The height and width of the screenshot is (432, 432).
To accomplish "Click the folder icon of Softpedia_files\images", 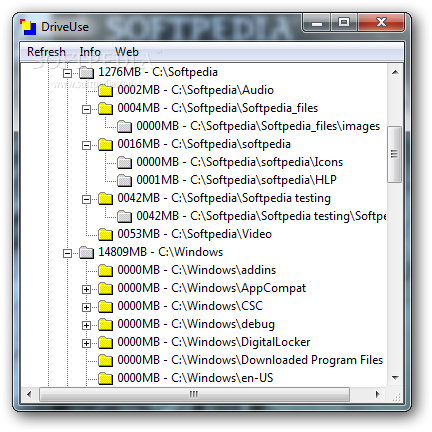I will pos(125,126).
